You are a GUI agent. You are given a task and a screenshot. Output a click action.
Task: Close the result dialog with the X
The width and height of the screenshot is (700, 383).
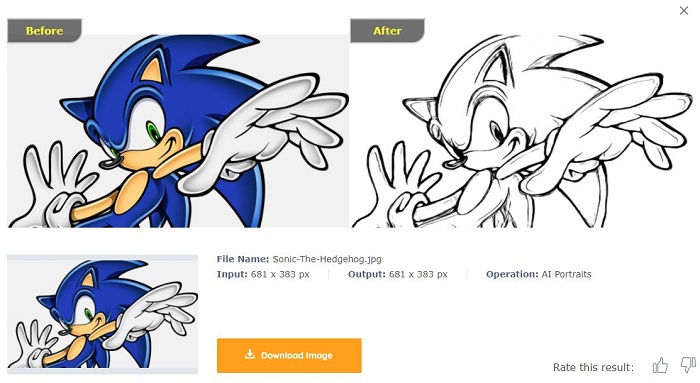(x=683, y=11)
